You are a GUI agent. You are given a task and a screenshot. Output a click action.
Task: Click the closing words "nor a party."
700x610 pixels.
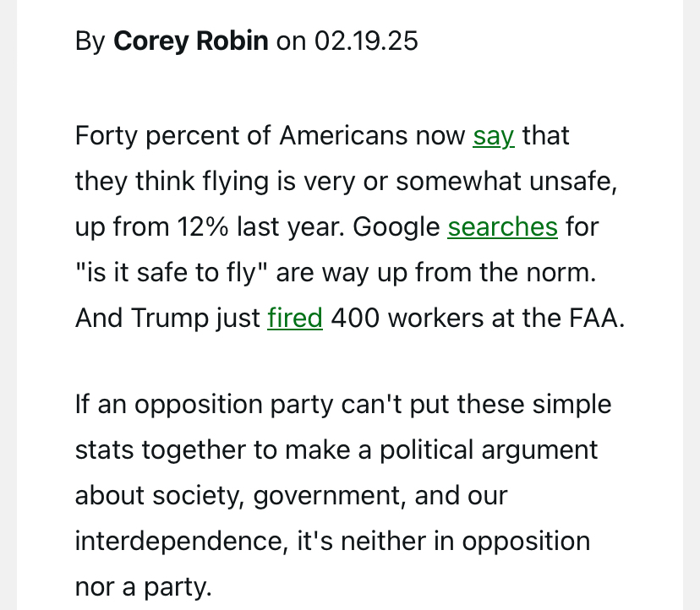(142, 586)
